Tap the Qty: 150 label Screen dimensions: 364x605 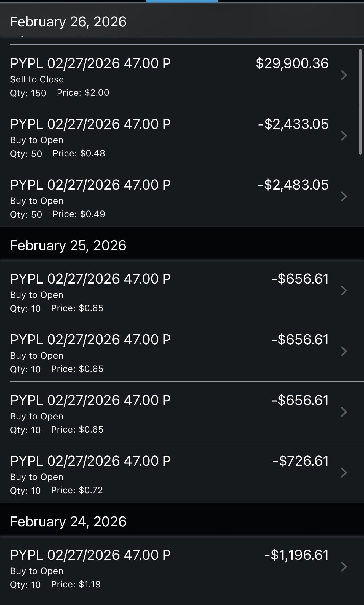[28, 93]
